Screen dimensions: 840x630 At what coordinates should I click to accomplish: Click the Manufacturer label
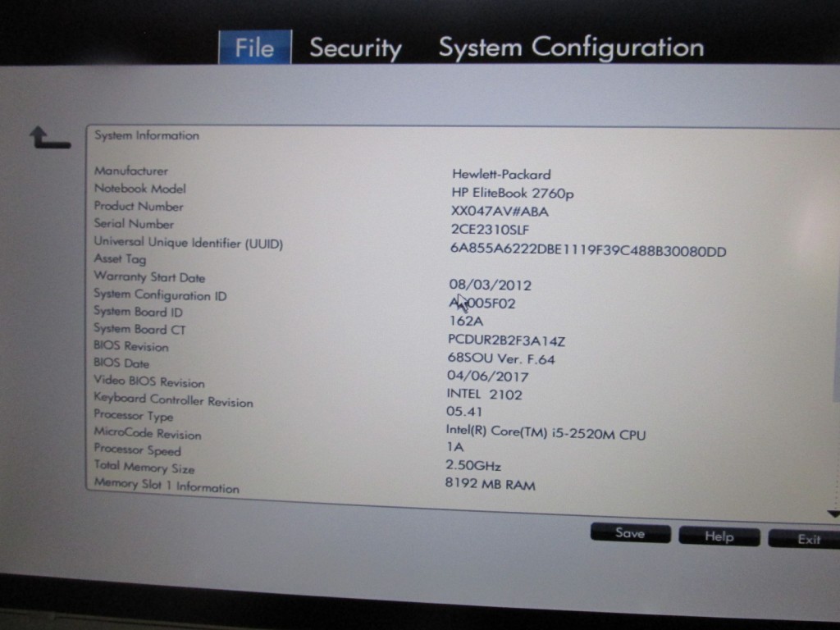coord(131,171)
